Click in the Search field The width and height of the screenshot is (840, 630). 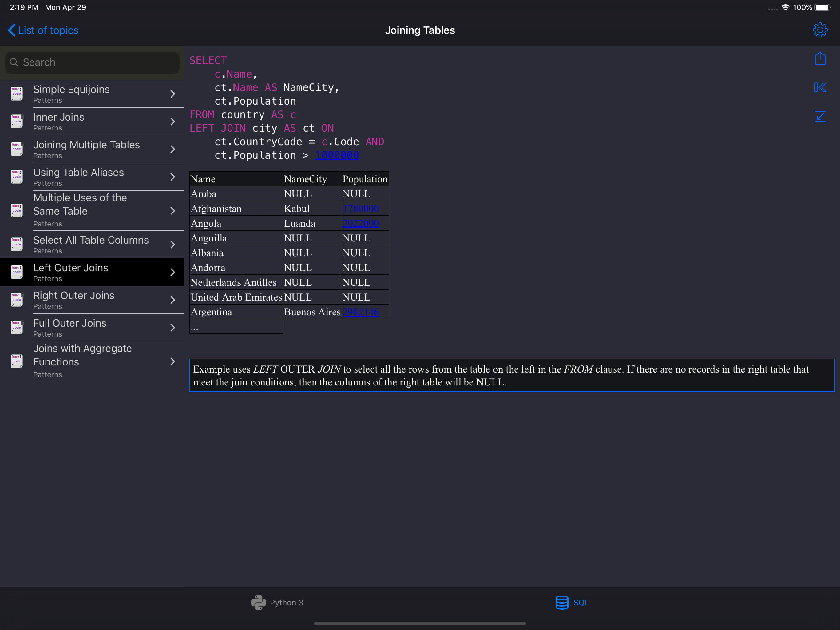click(92, 62)
